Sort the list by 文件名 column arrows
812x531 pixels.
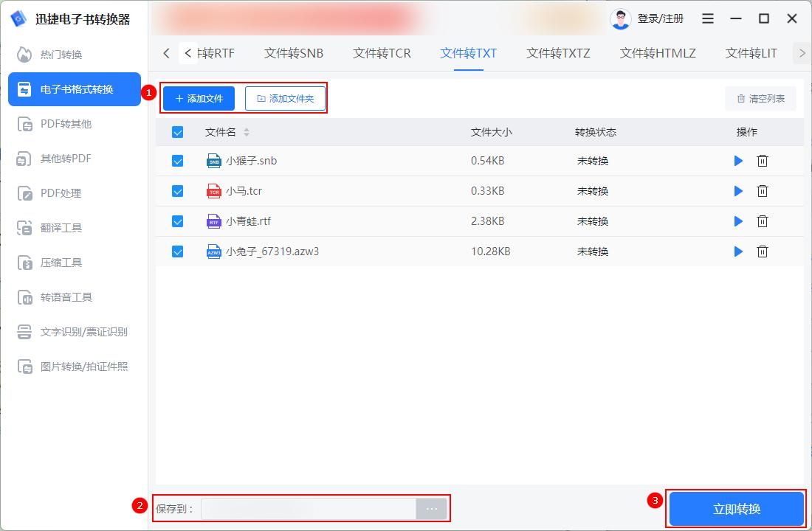[x=247, y=133]
